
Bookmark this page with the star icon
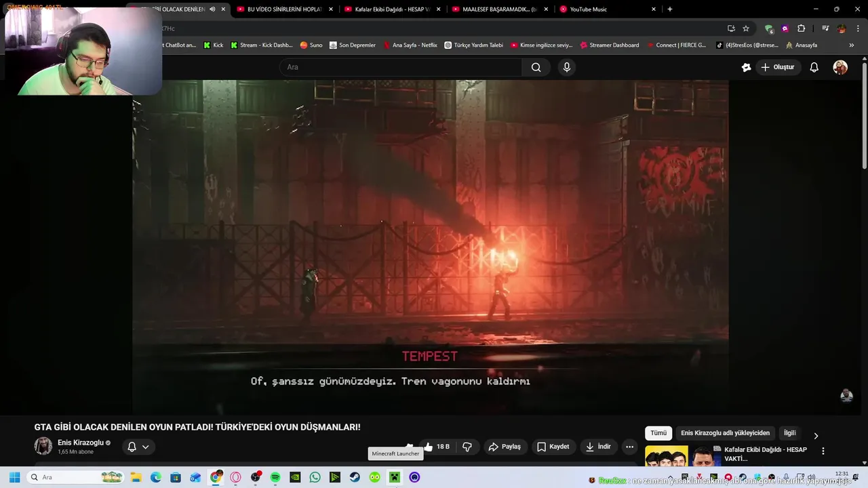746,28
